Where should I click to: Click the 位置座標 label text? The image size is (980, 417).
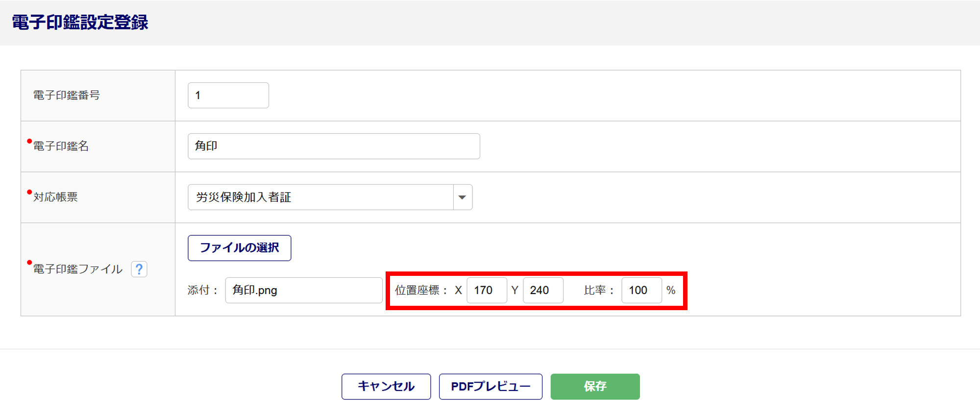click(417, 291)
